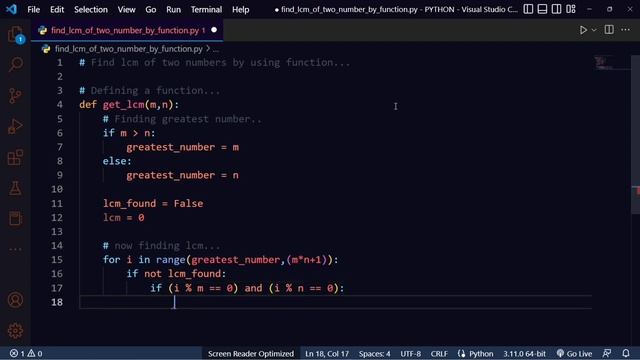This screenshot has width=640, height=360.
Task: Open the Selection menu
Action: [x=91, y=9]
